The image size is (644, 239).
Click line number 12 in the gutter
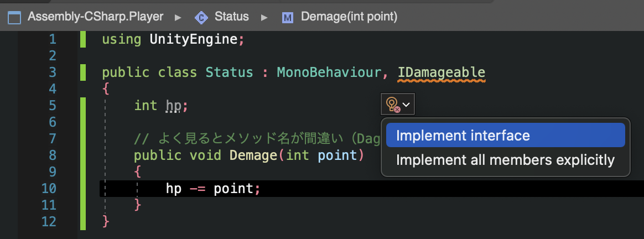[x=49, y=222]
